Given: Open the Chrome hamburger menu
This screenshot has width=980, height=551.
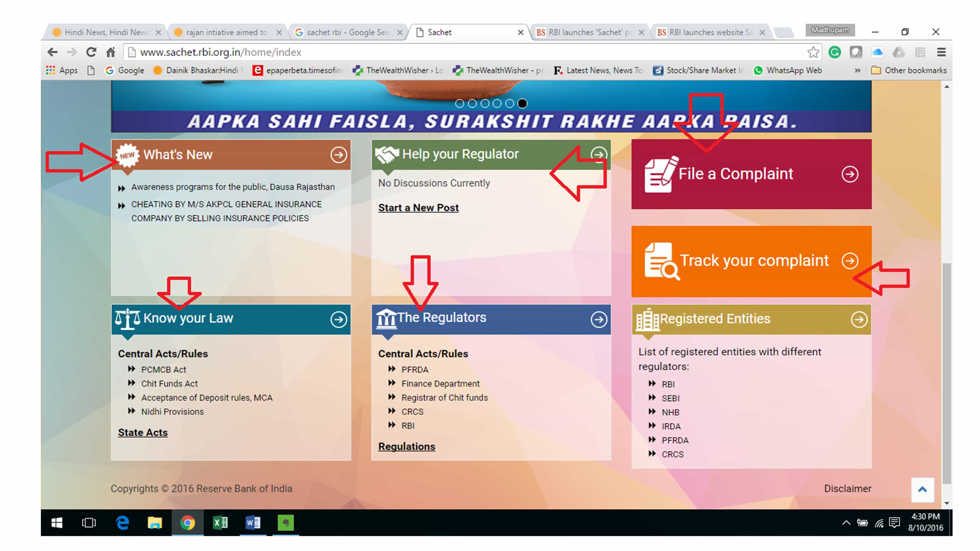Looking at the screenshot, I should 941,52.
